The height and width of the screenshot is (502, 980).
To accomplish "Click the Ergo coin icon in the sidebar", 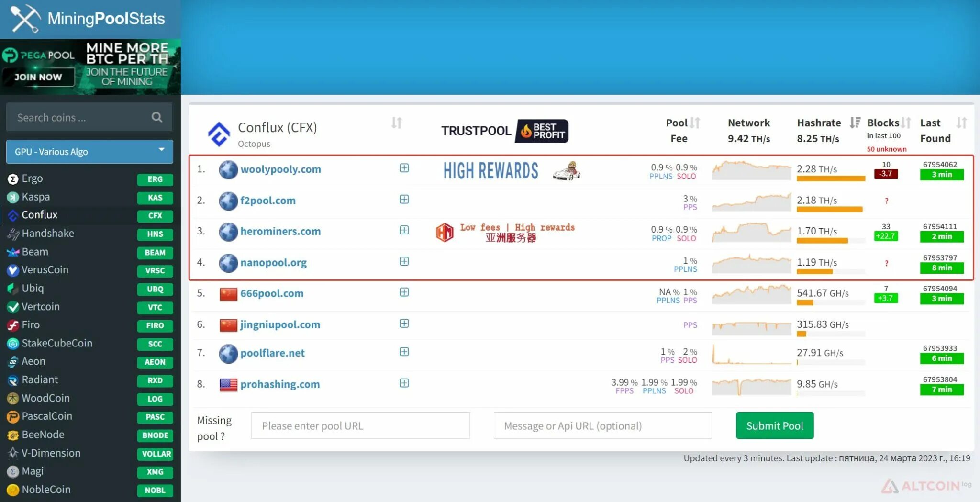I will 13,179.
